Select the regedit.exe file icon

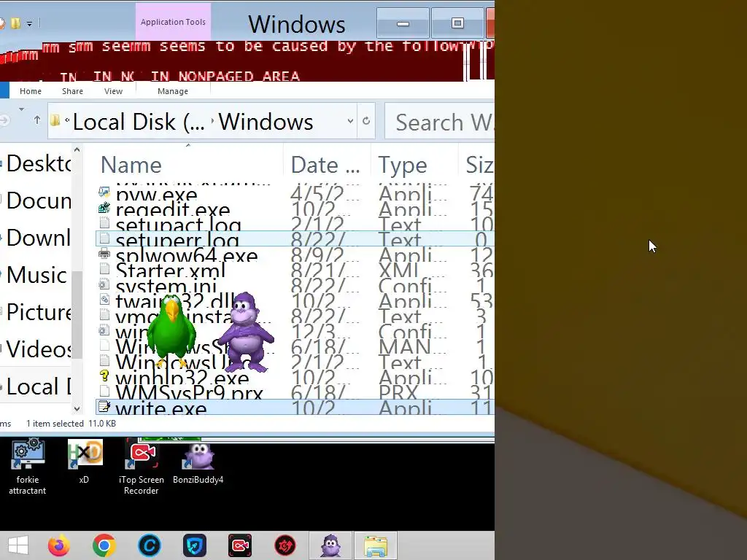104,208
